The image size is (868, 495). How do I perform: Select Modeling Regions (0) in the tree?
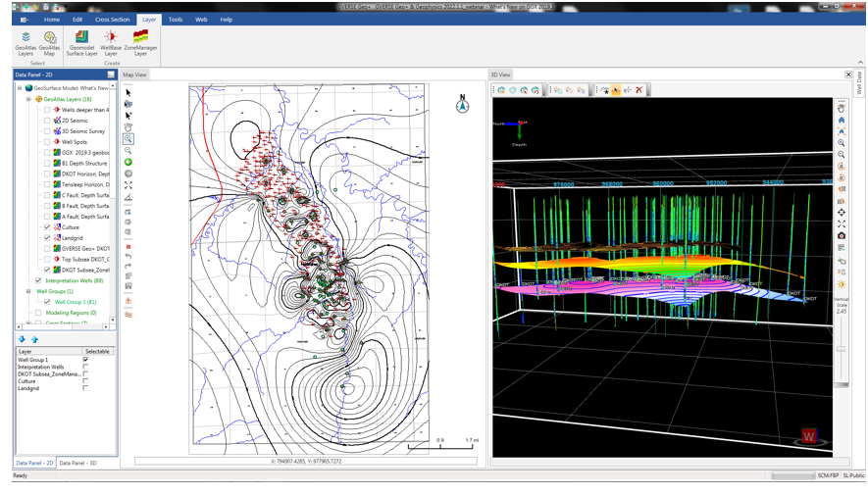coord(71,313)
